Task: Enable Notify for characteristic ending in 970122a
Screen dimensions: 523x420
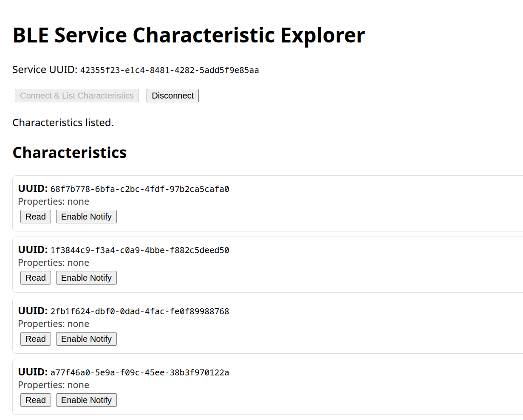Action: (x=86, y=400)
